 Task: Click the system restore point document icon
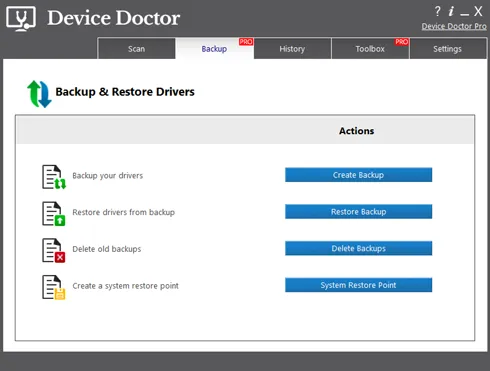(53, 287)
